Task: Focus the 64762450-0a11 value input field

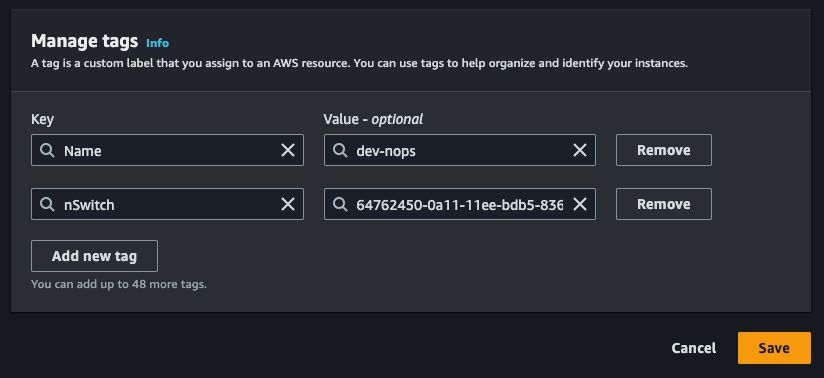Action: (x=460, y=204)
